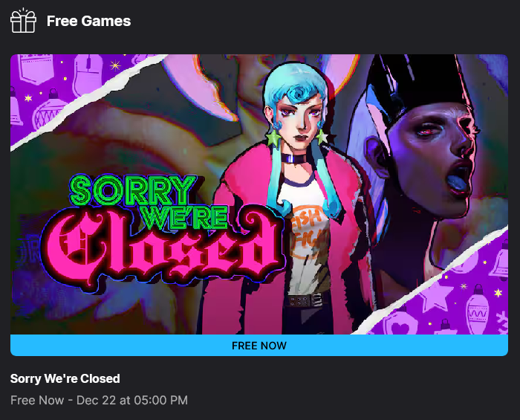Click the Free Now Dec 22 availability text
This screenshot has height=420, width=520.
[x=99, y=400]
